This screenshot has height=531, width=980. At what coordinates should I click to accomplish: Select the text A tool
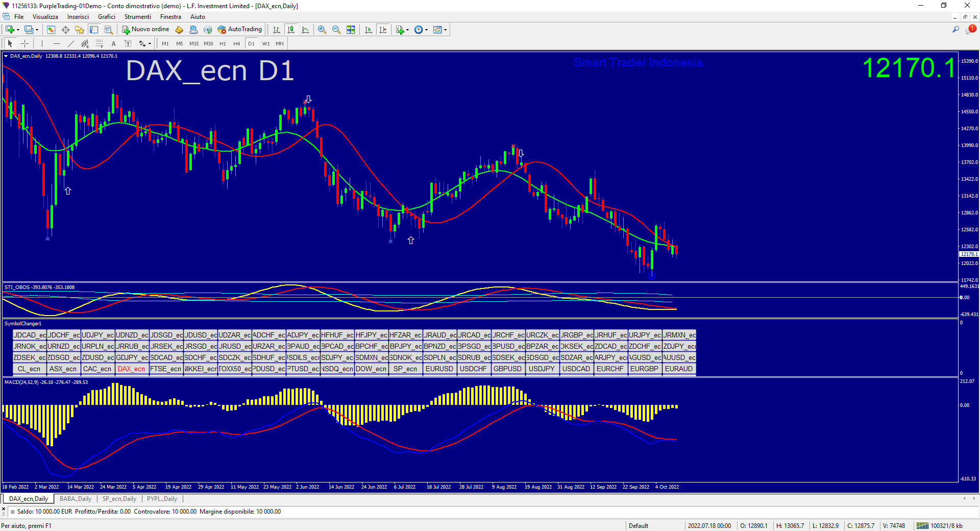pyautogui.click(x=113, y=43)
